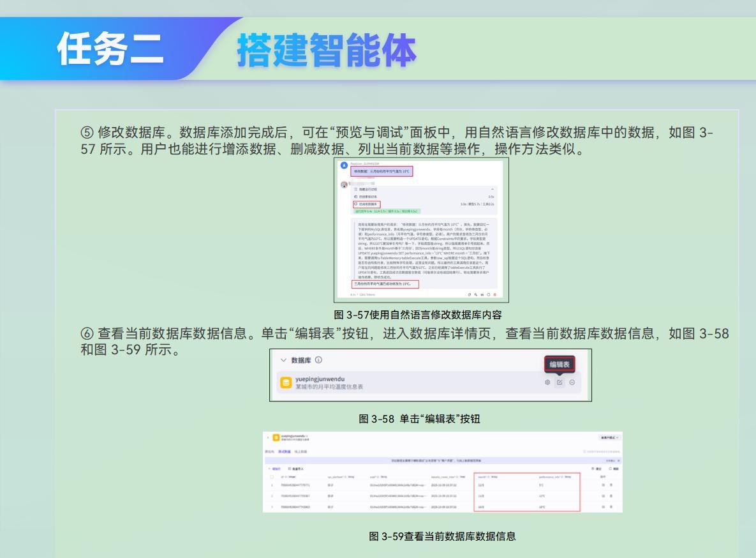Click the 任务二 title badge
756x558 pixels.
[110, 49]
